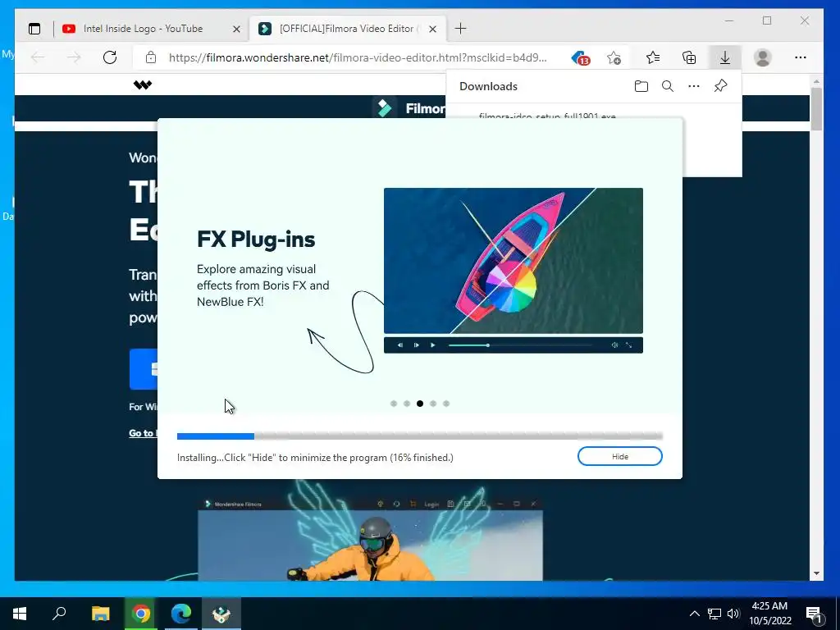The height and width of the screenshot is (630, 840).
Task: Open the tab actions menu icon
Action: tap(34, 29)
